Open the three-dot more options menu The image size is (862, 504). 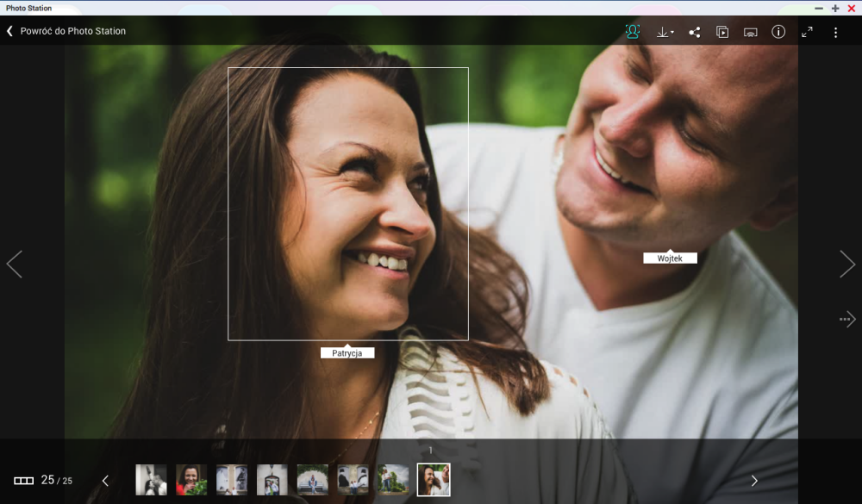point(835,33)
